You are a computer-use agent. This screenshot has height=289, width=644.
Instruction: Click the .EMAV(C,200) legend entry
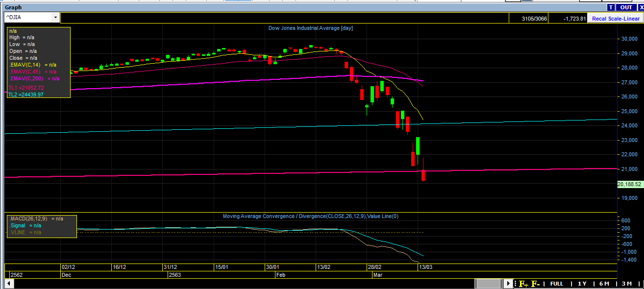point(34,78)
